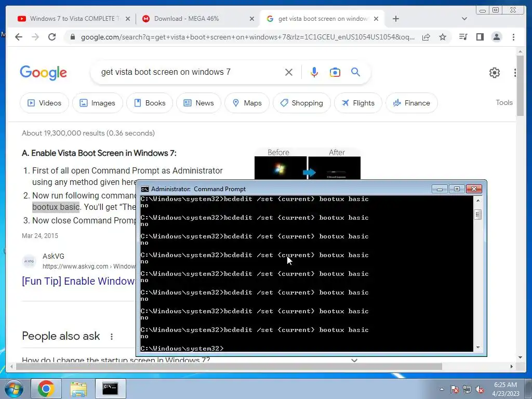Filter results by Videos

pyautogui.click(x=45, y=103)
